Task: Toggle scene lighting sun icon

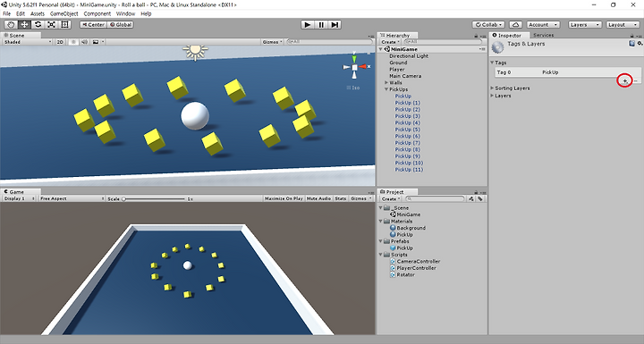Action: (73, 42)
